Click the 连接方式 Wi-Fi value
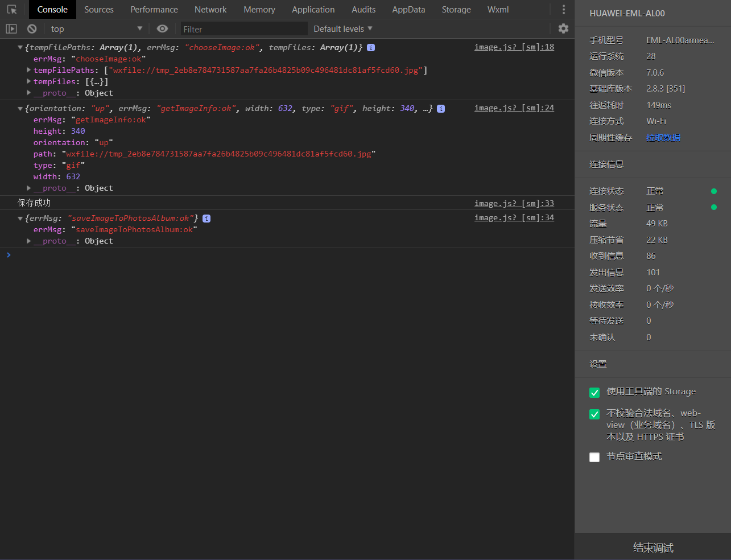 [x=656, y=121]
